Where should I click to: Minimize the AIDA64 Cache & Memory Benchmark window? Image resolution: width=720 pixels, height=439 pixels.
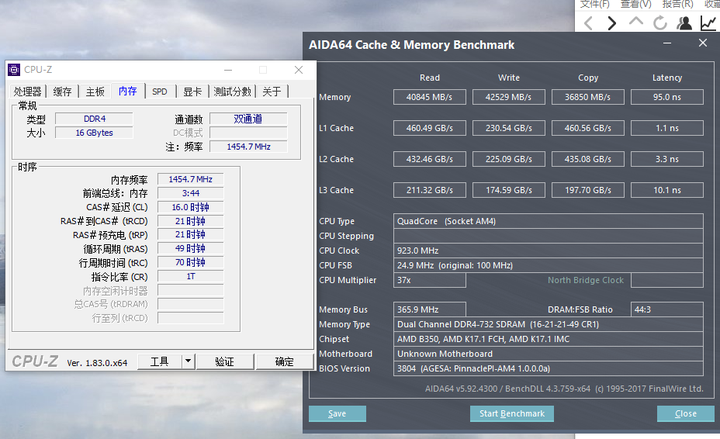[667, 43]
